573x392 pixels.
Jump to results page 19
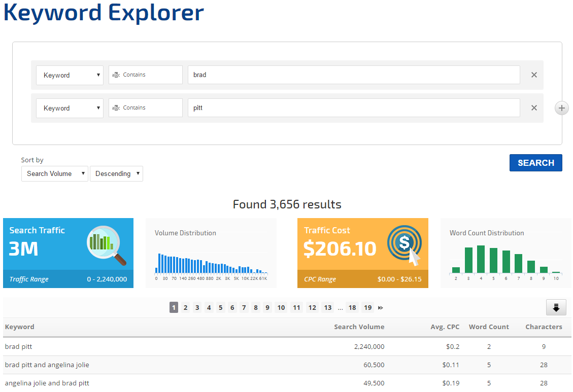[367, 308]
